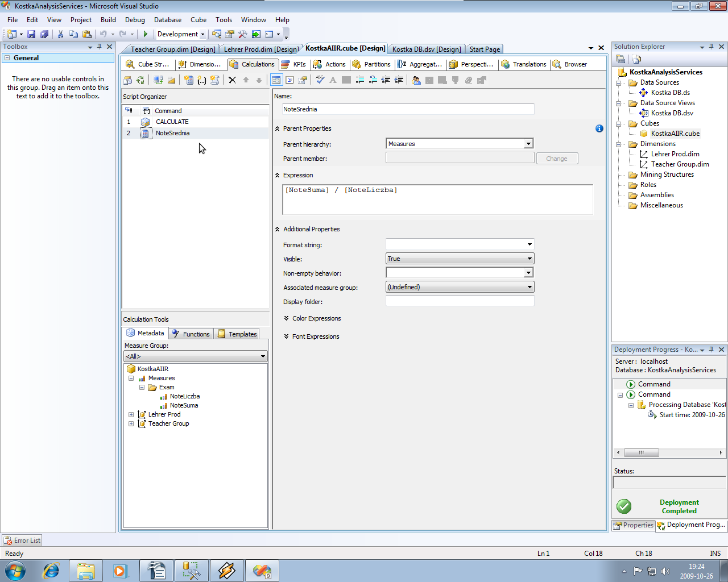This screenshot has width=728, height=582.
Task: Open the Development configuration dropdown
Action: click(x=202, y=34)
